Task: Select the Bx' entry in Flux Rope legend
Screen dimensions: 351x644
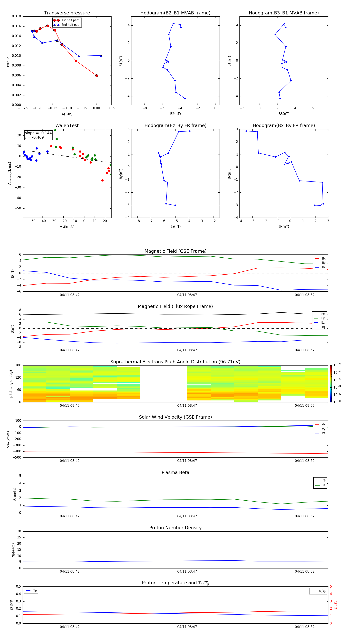Action: [320, 314]
